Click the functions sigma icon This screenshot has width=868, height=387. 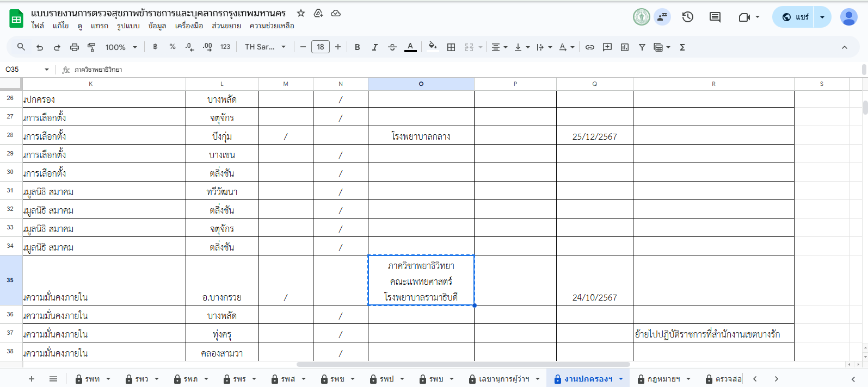[x=682, y=47]
